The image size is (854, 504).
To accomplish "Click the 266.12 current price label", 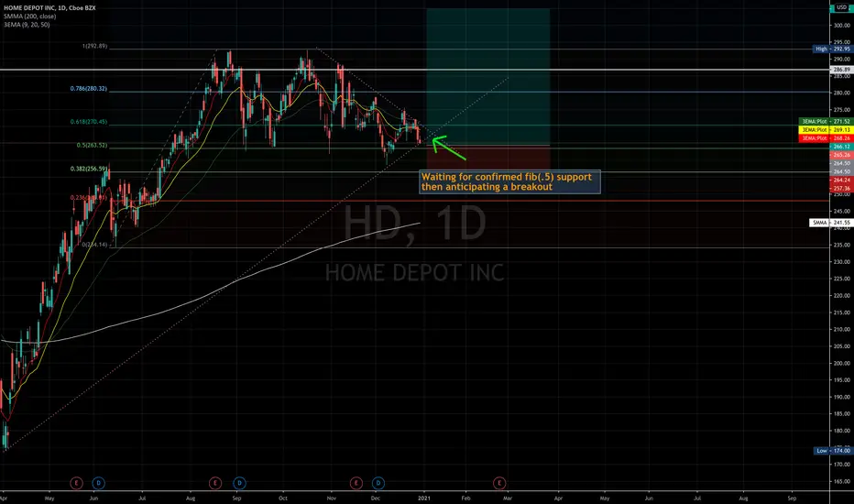I will (x=841, y=147).
